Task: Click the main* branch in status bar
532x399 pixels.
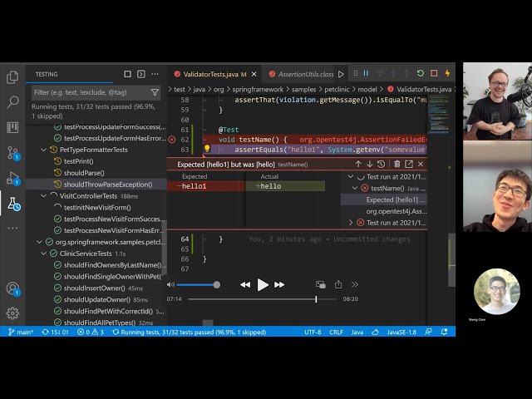Action: (x=21, y=332)
